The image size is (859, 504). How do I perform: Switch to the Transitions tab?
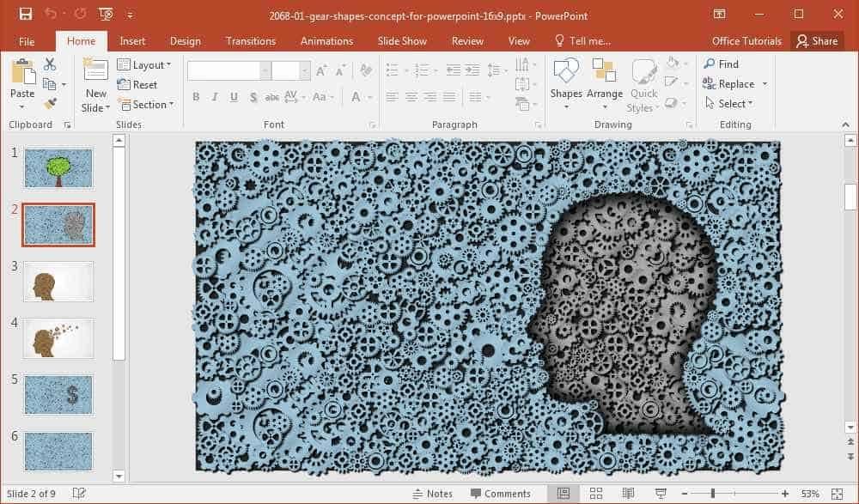tap(250, 41)
